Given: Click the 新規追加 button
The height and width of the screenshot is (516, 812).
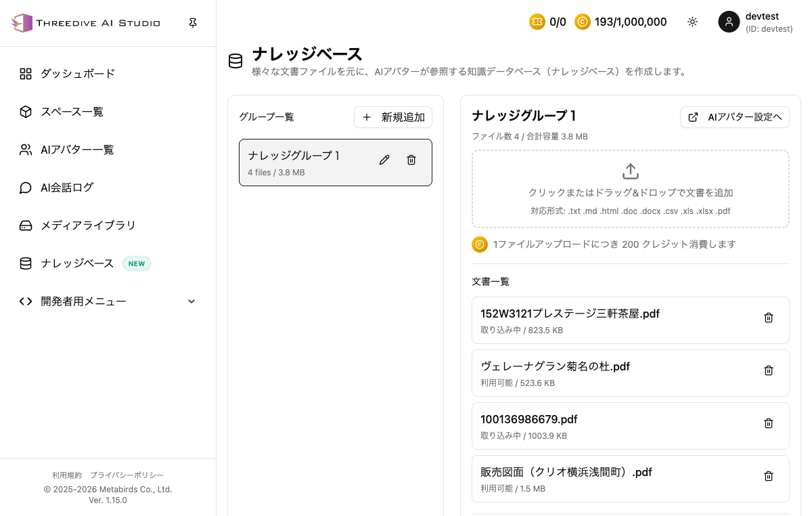Looking at the screenshot, I should pyautogui.click(x=393, y=117).
